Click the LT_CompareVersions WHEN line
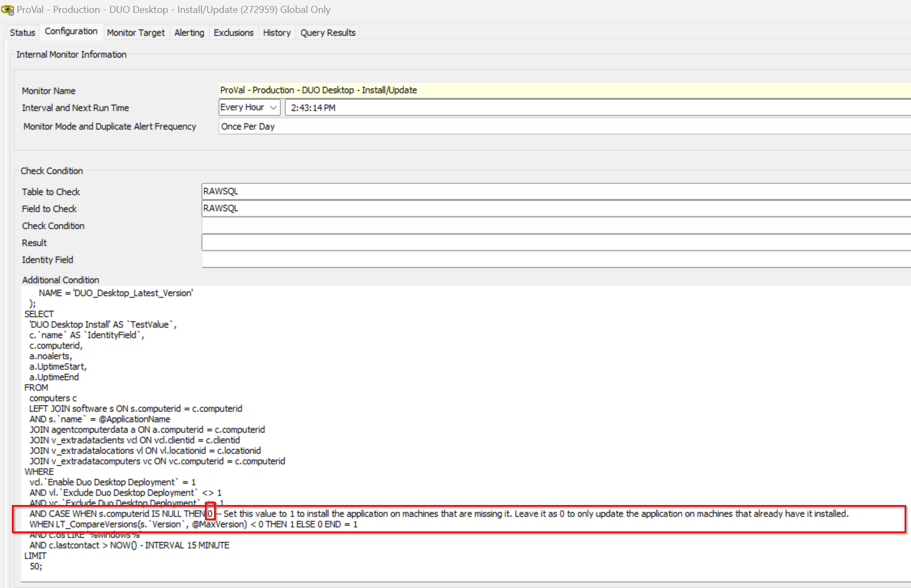Viewport: 911px width, 588px height. tap(193, 524)
